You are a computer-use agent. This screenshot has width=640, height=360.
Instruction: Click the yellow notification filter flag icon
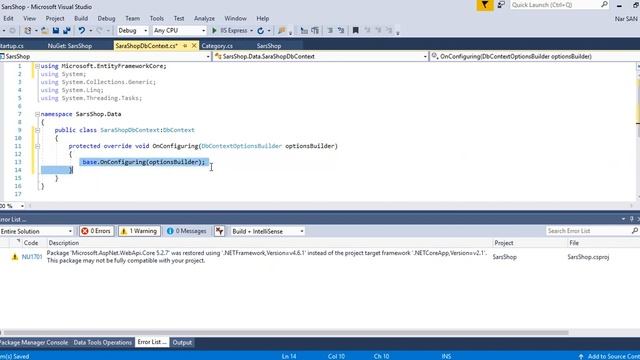coord(485,5)
